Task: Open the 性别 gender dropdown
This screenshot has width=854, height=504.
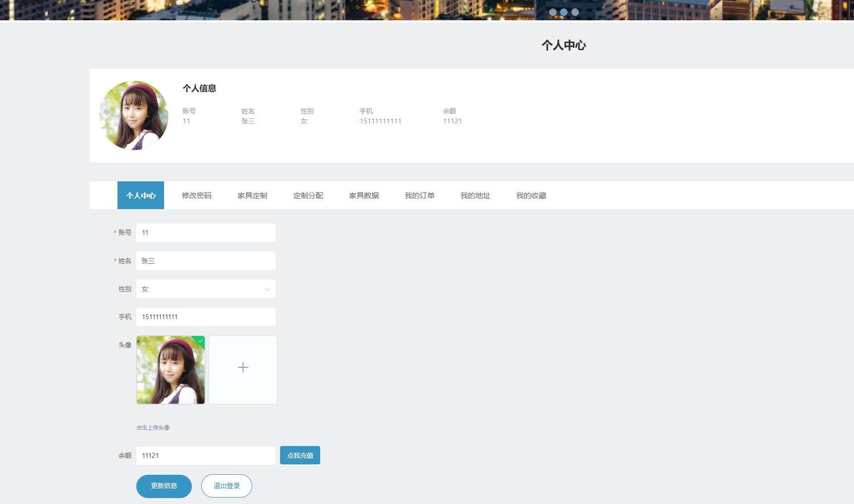Action: tap(206, 289)
